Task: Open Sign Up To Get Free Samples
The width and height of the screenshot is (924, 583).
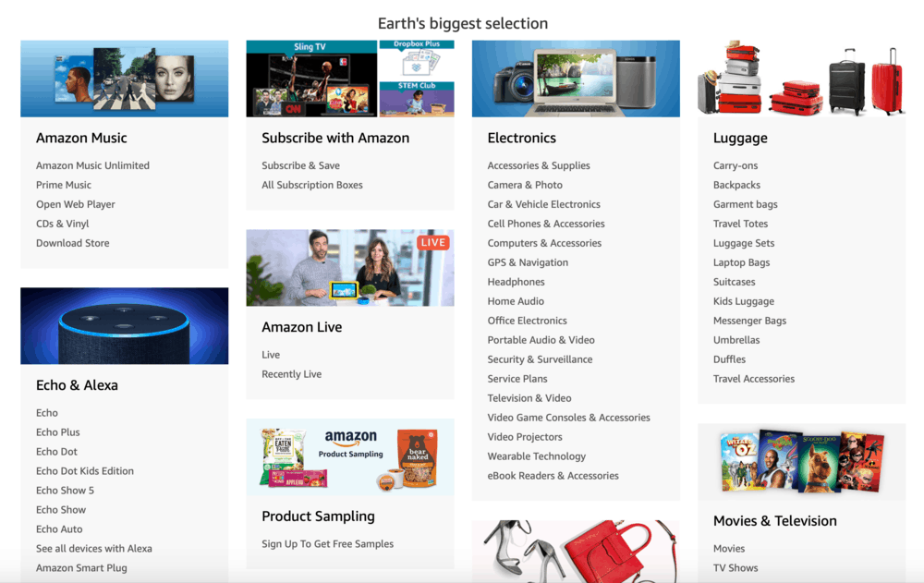Action: coord(327,543)
